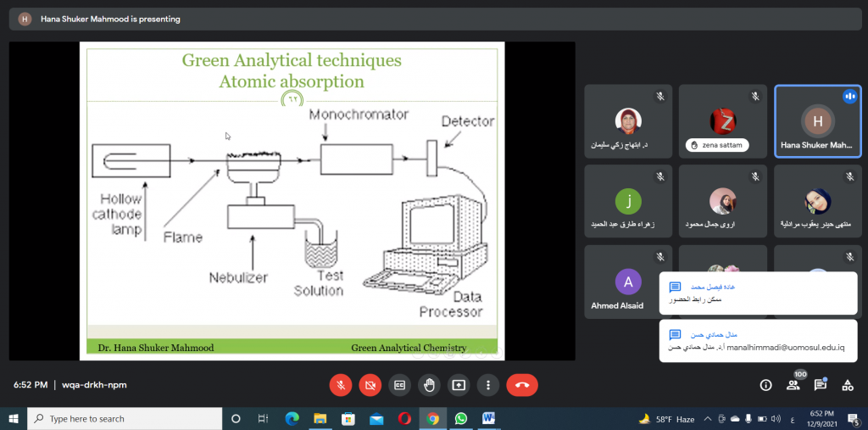868x430 pixels.
Task: Open WhatsApp from the taskbar
Action: click(460, 419)
